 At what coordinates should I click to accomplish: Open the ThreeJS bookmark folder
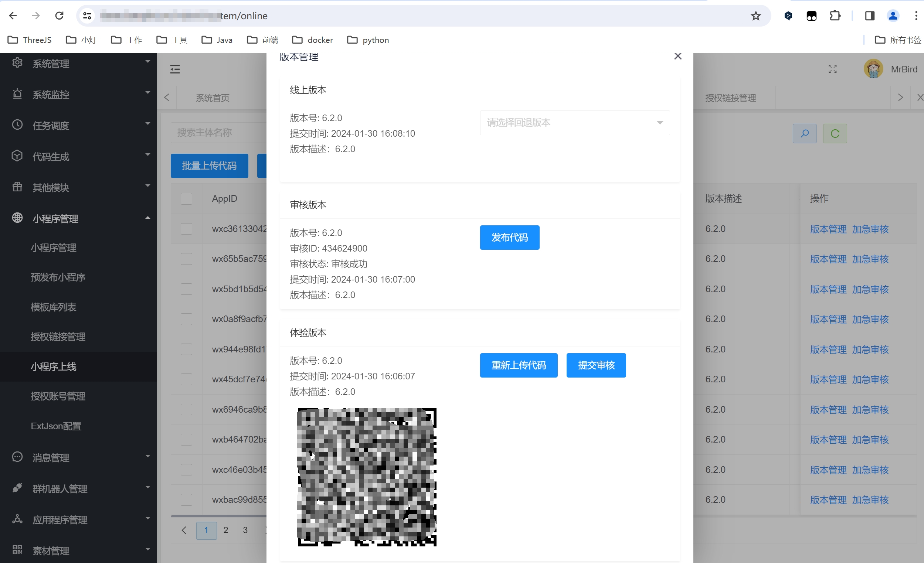(30, 40)
